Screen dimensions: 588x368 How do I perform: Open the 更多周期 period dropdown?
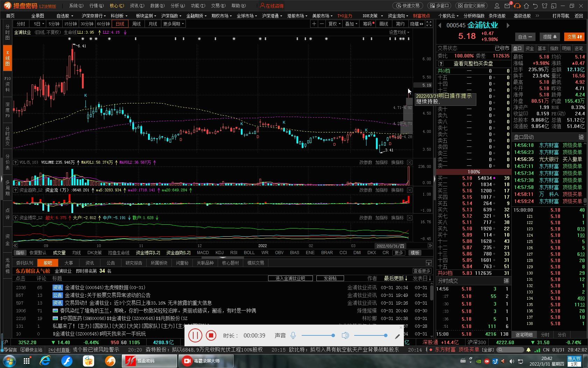pyautogui.click(x=173, y=24)
